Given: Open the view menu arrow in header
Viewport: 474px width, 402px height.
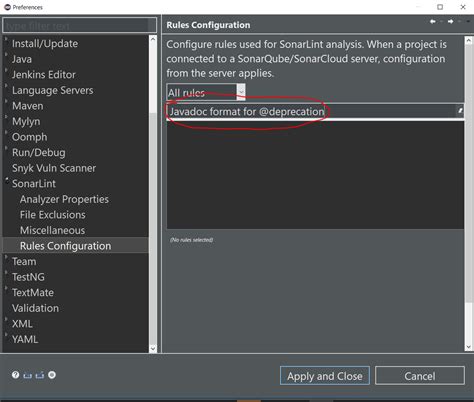Looking at the screenshot, I should 468,22.
